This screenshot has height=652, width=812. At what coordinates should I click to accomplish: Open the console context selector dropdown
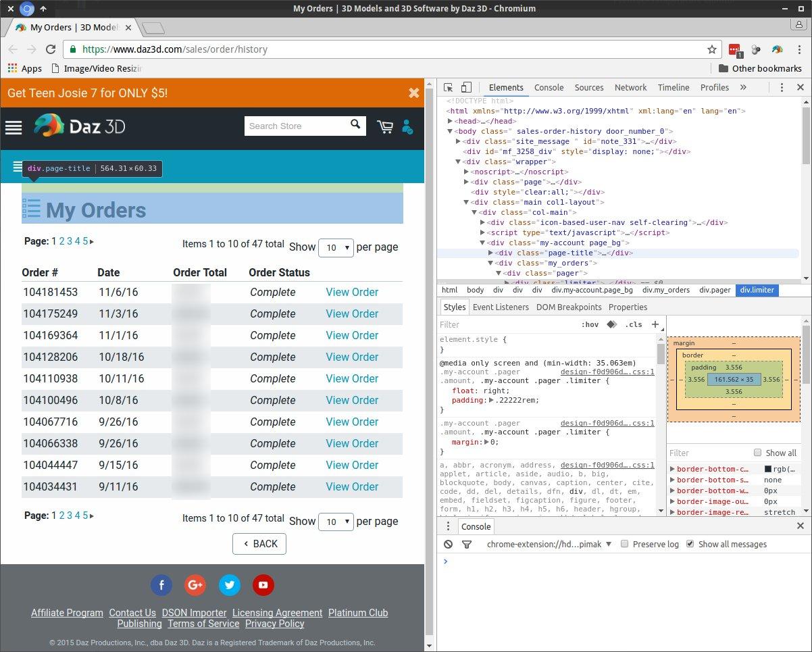[549, 544]
